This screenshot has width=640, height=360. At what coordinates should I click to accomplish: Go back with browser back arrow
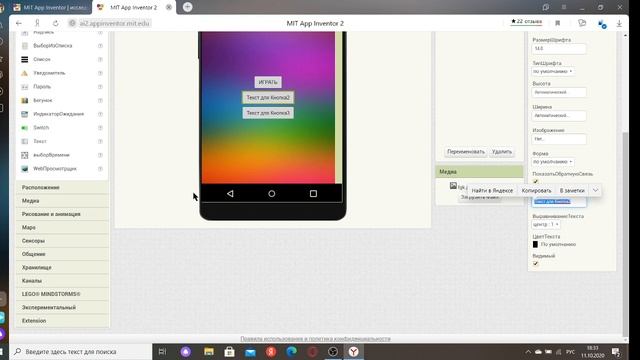click(19, 23)
